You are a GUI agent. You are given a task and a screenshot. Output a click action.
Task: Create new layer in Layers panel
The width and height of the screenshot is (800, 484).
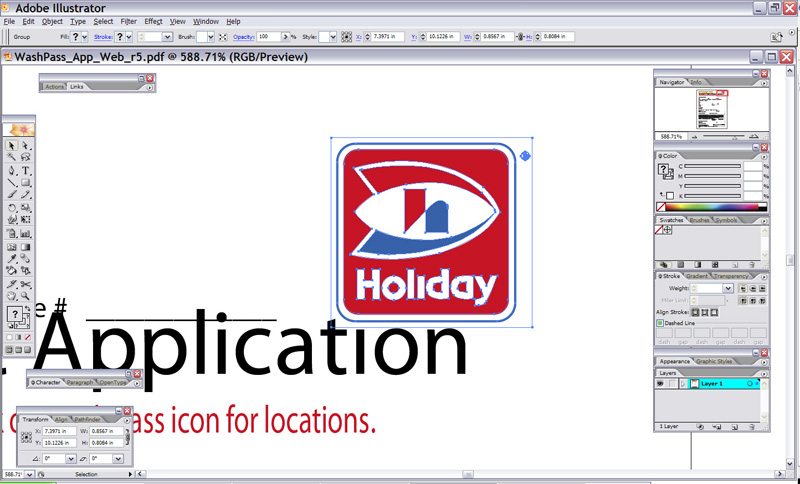[x=735, y=427]
